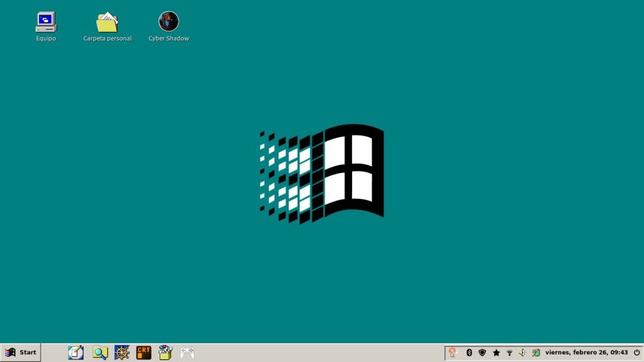This screenshot has height=362, width=644.
Task: Click the light bulb notification tray icon
Action: pyautogui.click(x=453, y=353)
